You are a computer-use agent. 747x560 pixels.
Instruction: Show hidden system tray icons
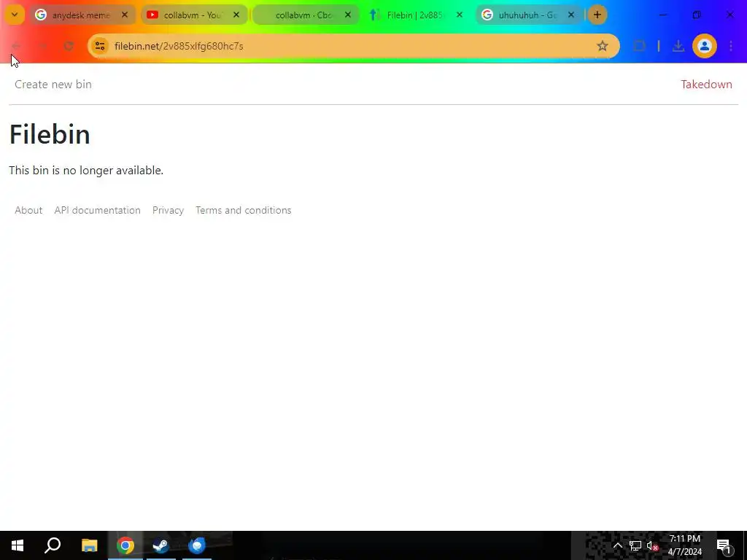coord(617,545)
